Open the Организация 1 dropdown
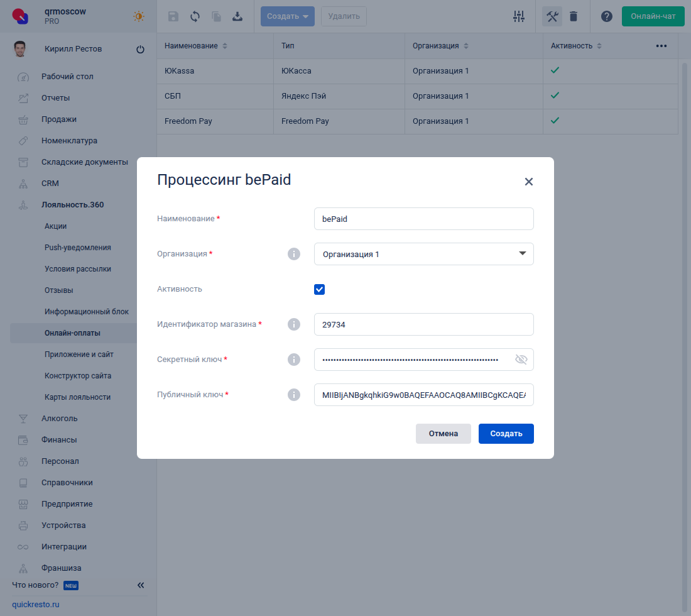Image resolution: width=691 pixels, height=616 pixels. pyautogui.click(x=424, y=254)
